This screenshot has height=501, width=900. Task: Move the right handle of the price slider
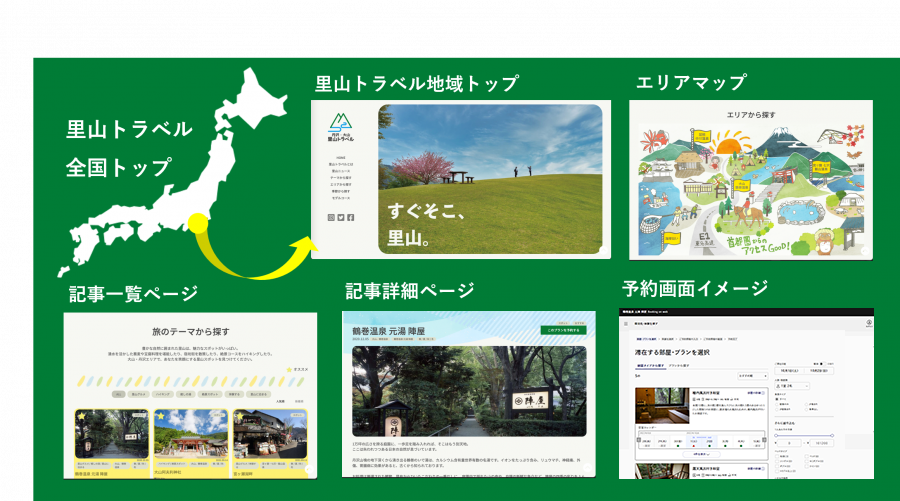[x=832, y=436]
